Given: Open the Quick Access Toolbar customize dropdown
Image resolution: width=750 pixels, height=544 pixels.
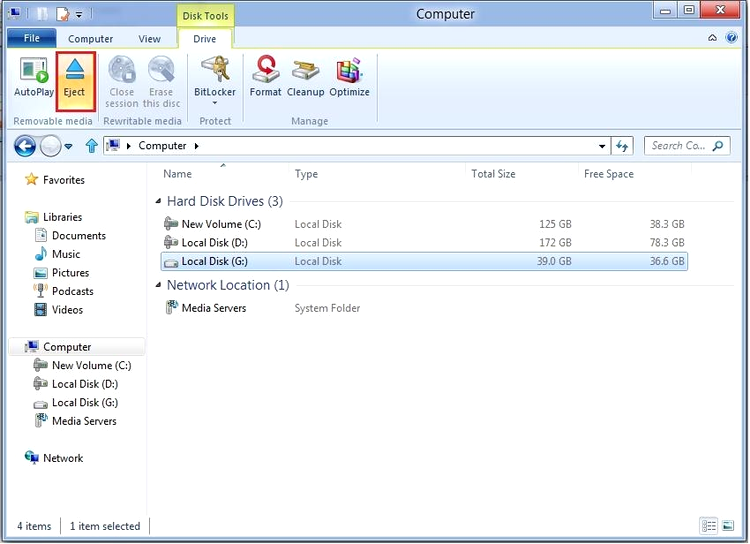Looking at the screenshot, I should (79, 14).
